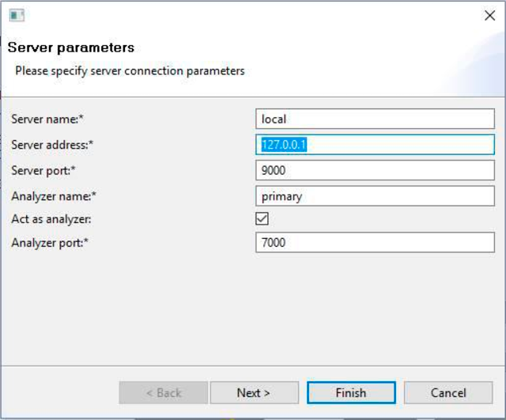Click the Analyzer port label text
The image size is (506, 420).
pos(50,243)
